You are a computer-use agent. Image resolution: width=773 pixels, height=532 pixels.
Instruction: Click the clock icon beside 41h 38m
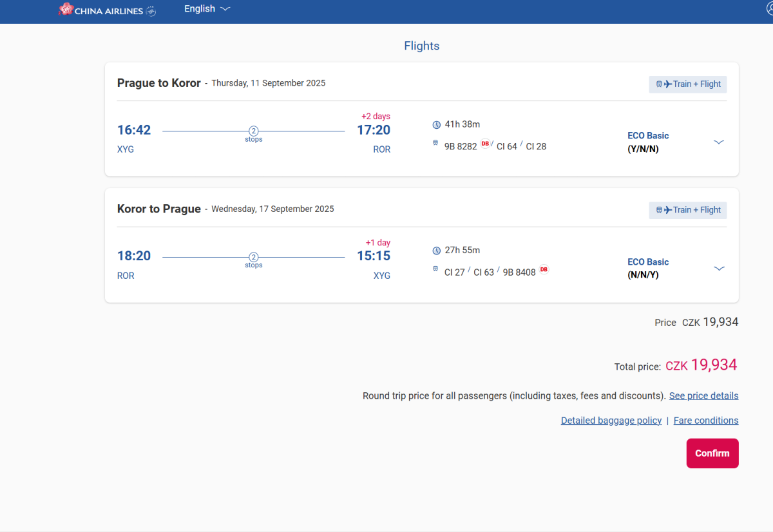[x=436, y=124]
